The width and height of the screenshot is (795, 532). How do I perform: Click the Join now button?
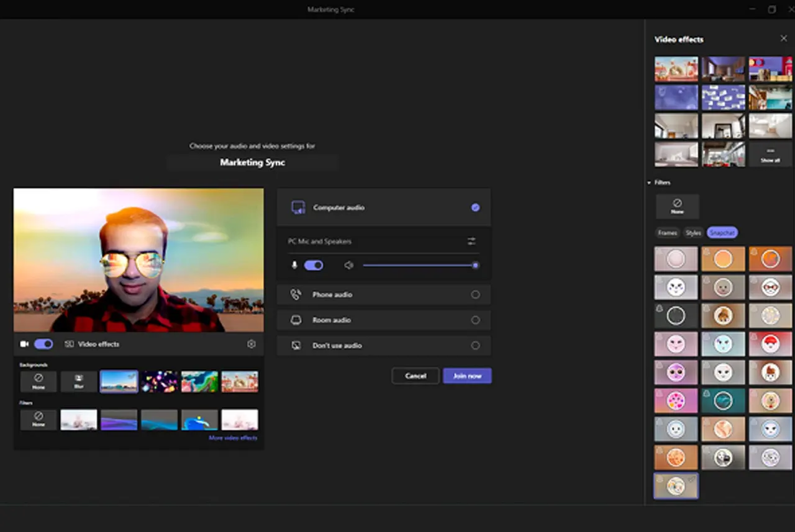click(x=467, y=376)
